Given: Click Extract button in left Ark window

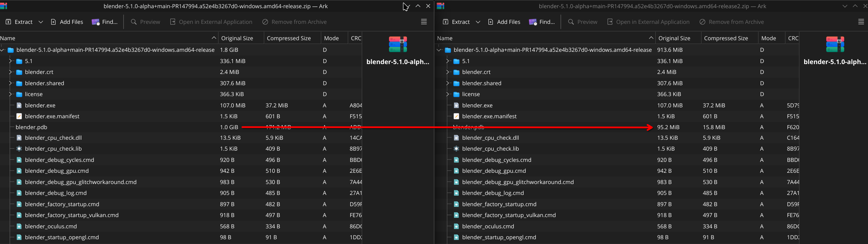Looking at the screenshot, I should pyautogui.click(x=19, y=22).
